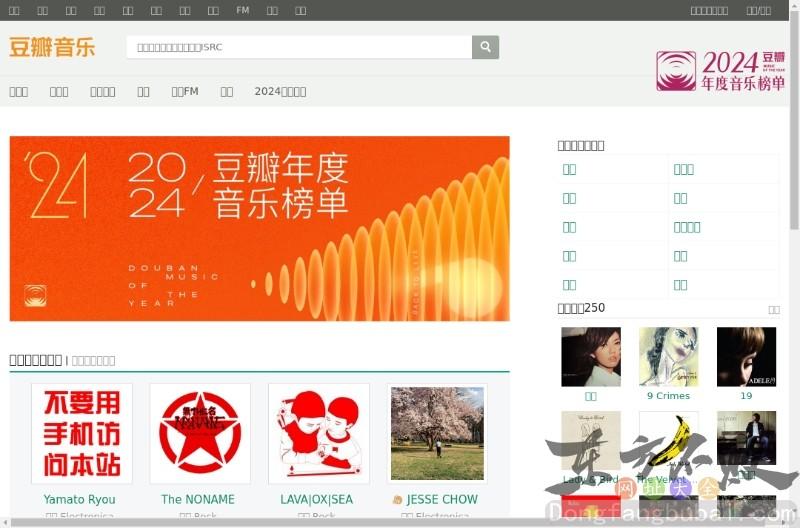The image size is (800, 528).
Task: Open the Douban Music logo
Action: (x=52, y=47)
